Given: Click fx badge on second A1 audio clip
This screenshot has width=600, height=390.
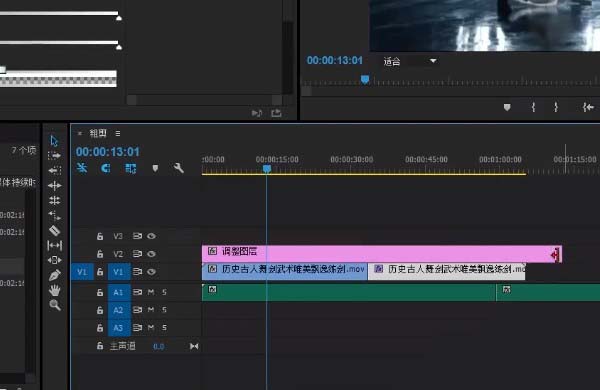Looking at the screenshot, I should click(x=507, y=289).
